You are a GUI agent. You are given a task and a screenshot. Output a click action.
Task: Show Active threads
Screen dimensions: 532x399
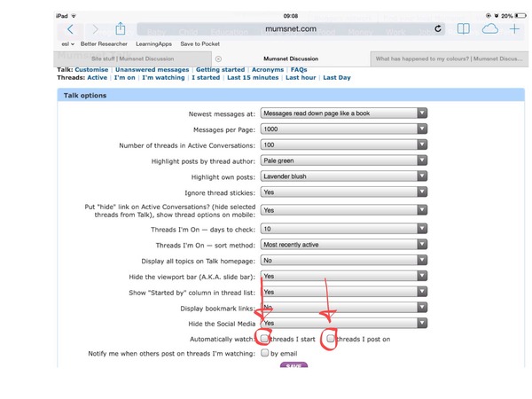[x=97, y=78]
